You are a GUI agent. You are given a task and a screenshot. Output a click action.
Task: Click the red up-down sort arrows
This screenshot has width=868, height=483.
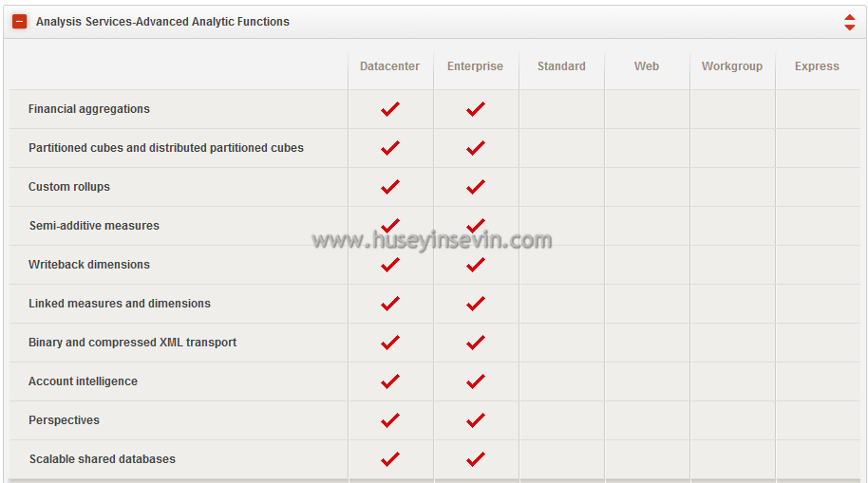[x=849, y=22]
